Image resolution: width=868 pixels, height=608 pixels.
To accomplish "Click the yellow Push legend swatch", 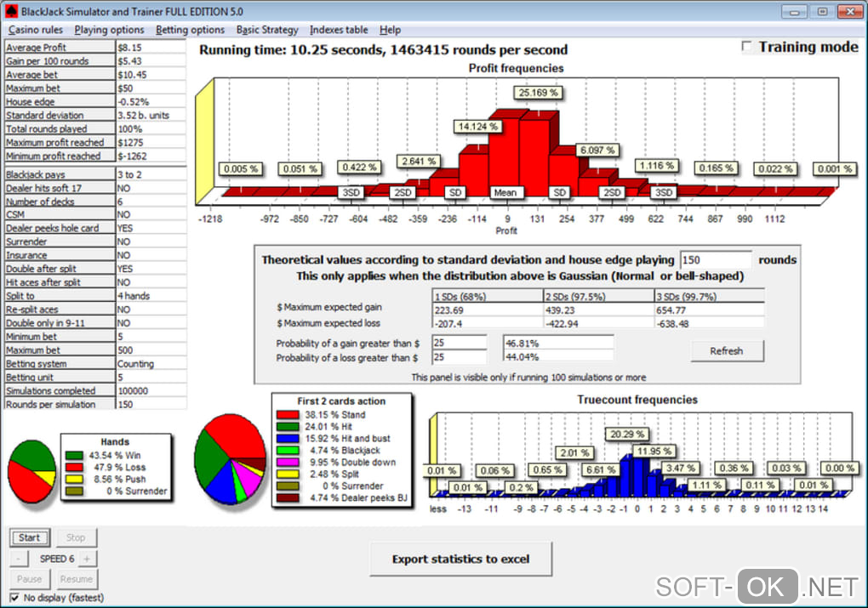I will (74, 479).
